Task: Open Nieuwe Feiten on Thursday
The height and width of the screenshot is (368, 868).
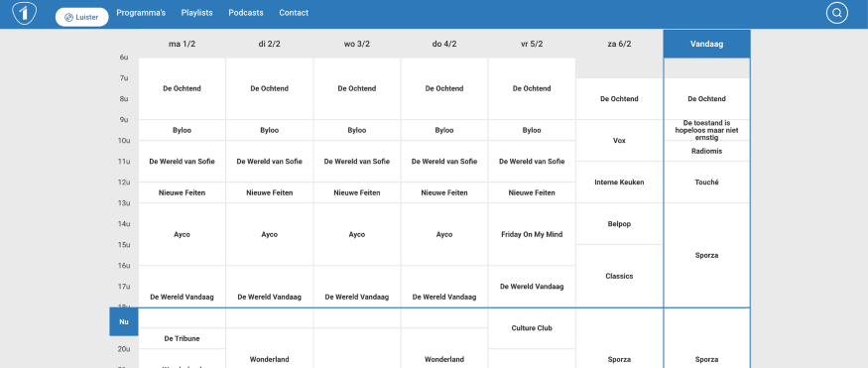Action: click(x=444, y=192)
